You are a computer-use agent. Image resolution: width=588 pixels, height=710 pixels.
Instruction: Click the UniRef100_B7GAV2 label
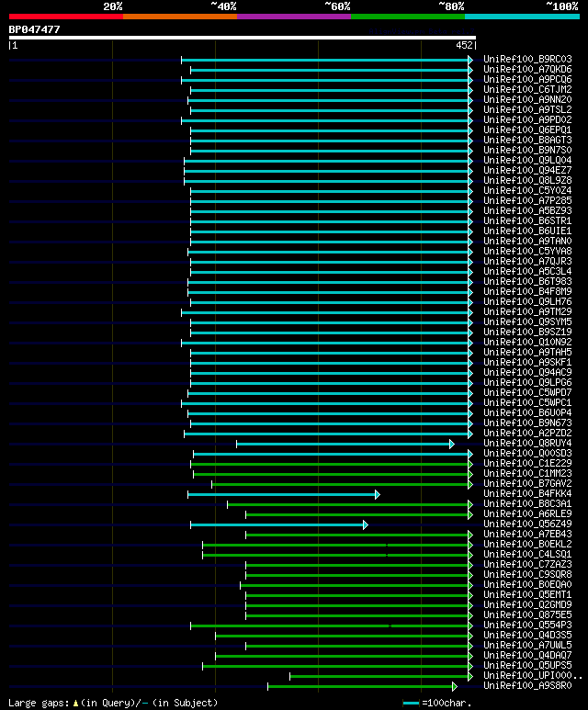point(527,484)
